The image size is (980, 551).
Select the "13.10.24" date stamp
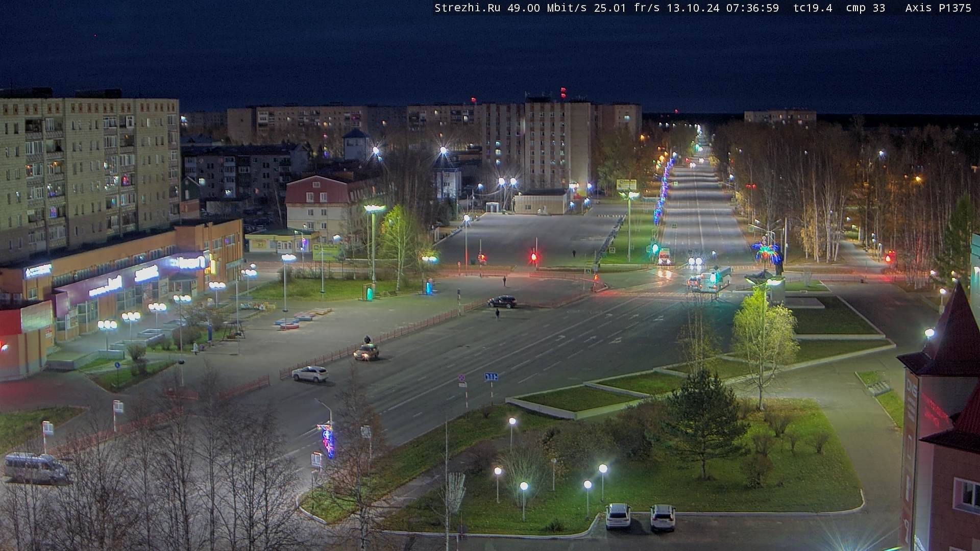click(694, 8)
